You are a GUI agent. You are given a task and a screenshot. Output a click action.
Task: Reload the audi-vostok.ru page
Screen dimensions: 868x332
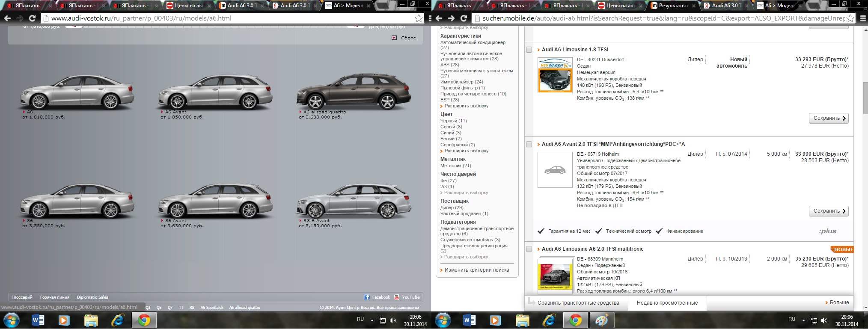(x=32, y=18)
